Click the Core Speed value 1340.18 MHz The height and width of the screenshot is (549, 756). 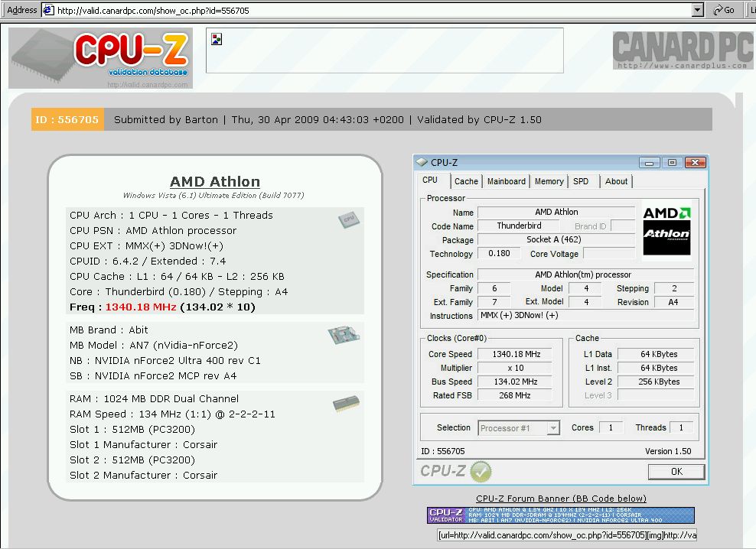516,354
